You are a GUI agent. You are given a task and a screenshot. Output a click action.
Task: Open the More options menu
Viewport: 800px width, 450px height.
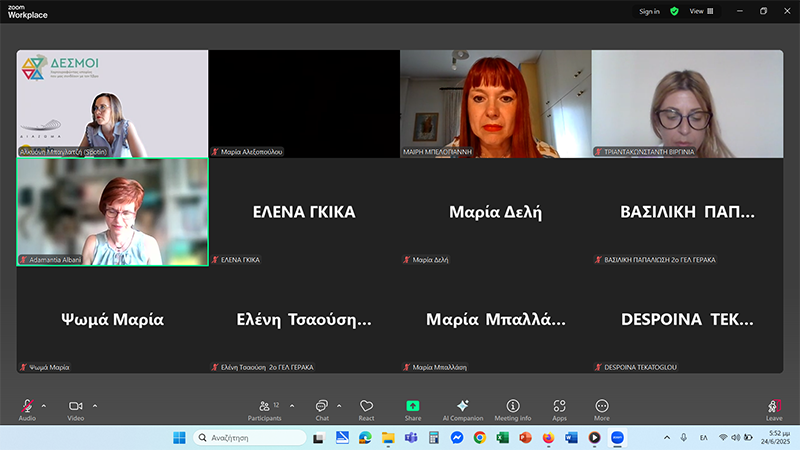[x=602, y=407]
